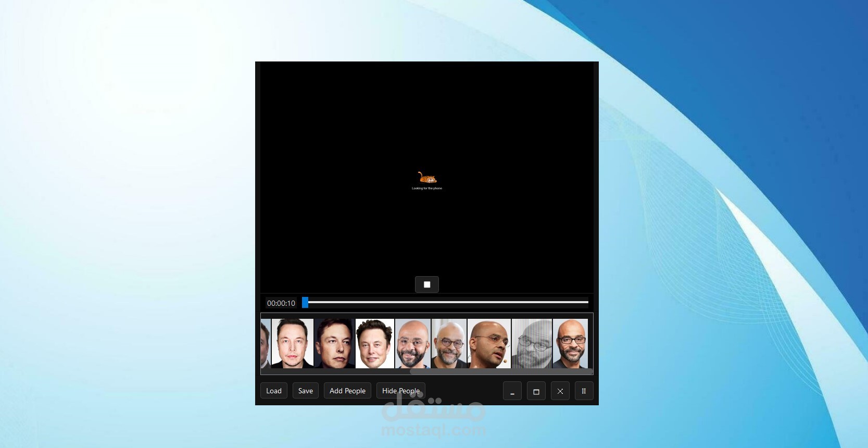Click the thumbnail strip horizontal scrollbar
This screenshot has height=448, width=868.
click(x=501, y=371)
